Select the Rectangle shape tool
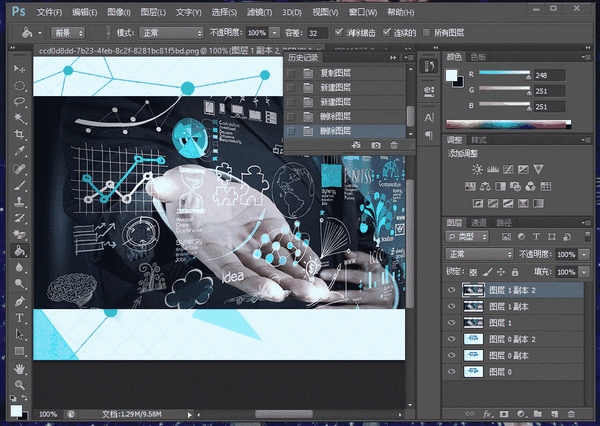The width and height of the screenshot is (600, 426). tap(19, 351)
